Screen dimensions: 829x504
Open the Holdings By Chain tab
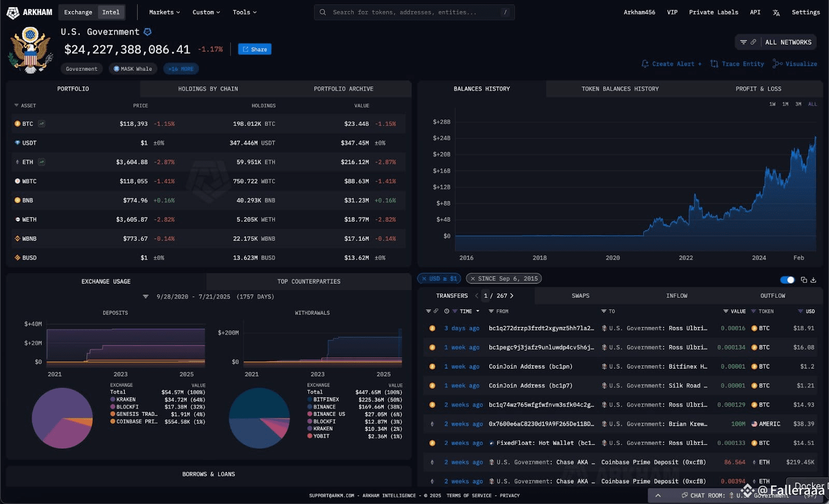[208, 89]
